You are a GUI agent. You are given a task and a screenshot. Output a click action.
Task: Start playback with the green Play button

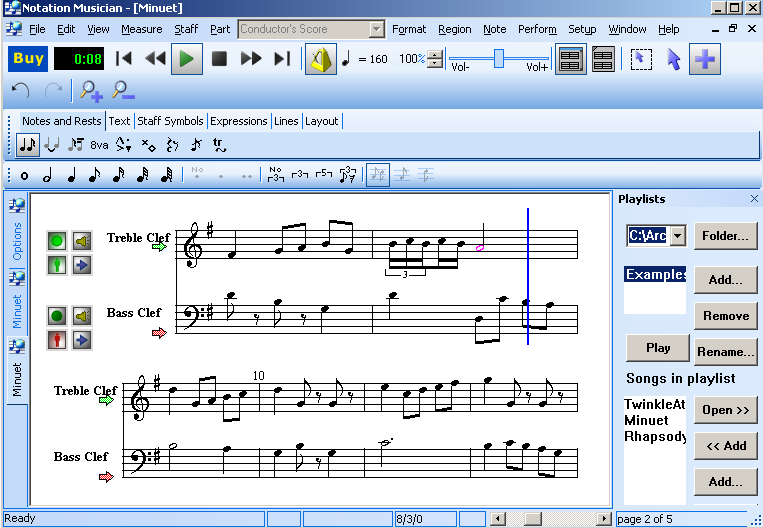click(187, 59)
